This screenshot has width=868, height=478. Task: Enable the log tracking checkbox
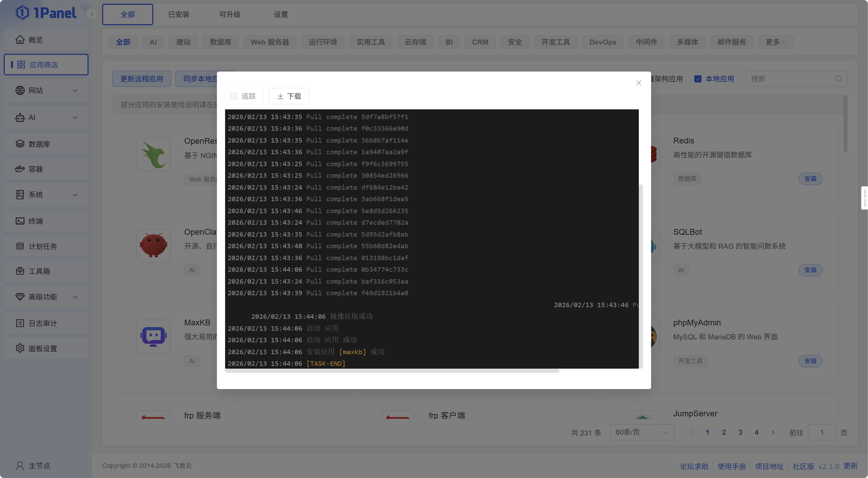(234, 96)
